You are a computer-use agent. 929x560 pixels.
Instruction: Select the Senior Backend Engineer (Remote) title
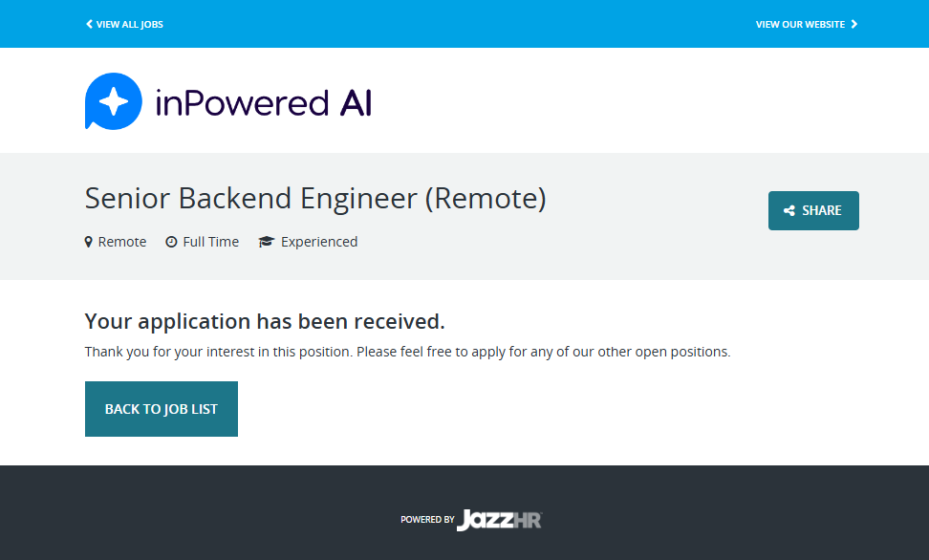315,198
